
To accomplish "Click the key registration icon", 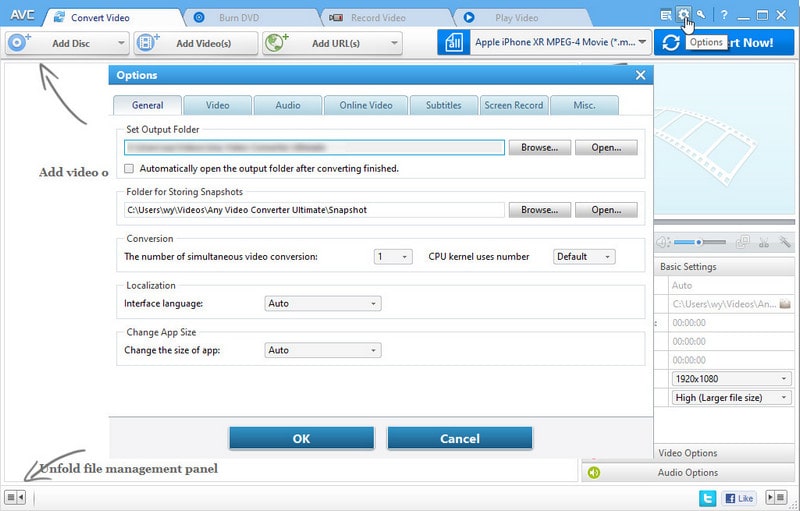I will tap(702, 15).
